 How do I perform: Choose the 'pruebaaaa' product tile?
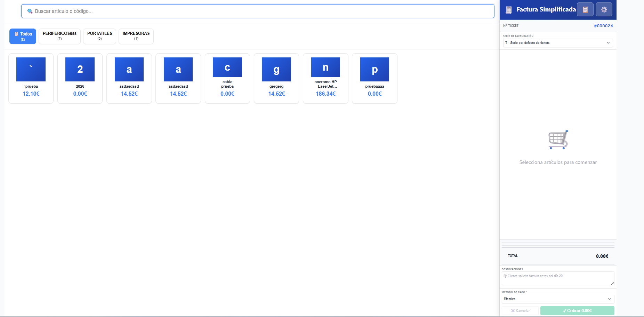pos(375,78)
